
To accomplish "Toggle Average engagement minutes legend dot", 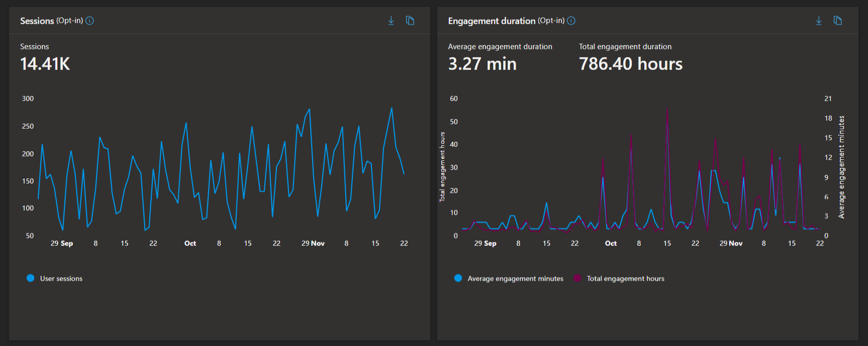I will pos(458,278).
